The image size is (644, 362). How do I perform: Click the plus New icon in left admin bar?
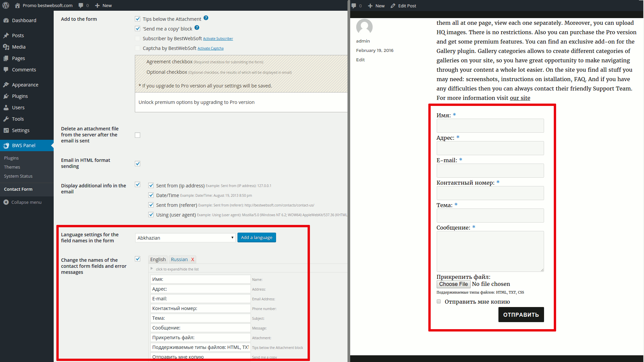point(97,5)
